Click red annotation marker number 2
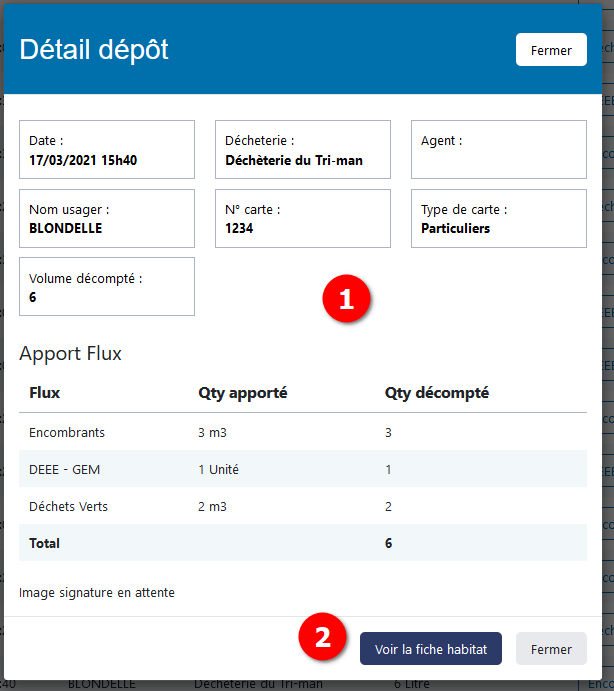This screenshot has height=691, width=614. point(322,637)
